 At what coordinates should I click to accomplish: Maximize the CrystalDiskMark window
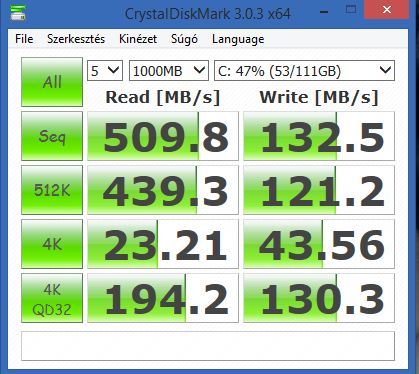coord(351,10)
